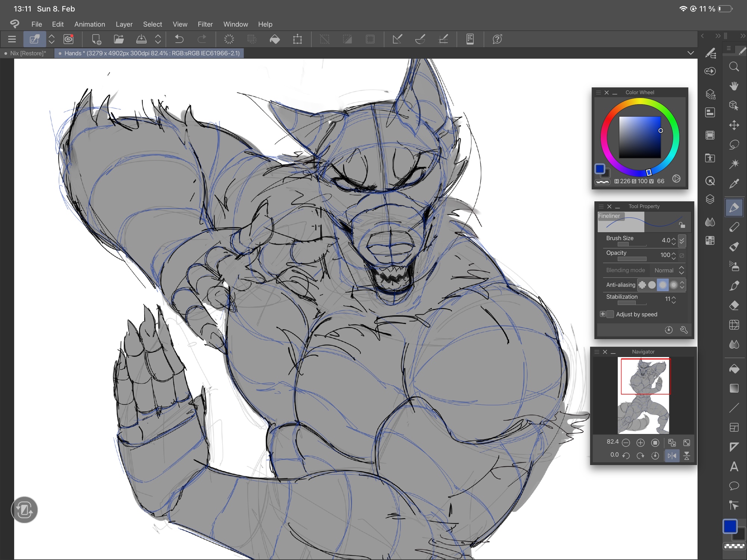This screenshot has height=560, width=747.
Task: Toggle flip horizontal in Navigator
Action: 672,455
